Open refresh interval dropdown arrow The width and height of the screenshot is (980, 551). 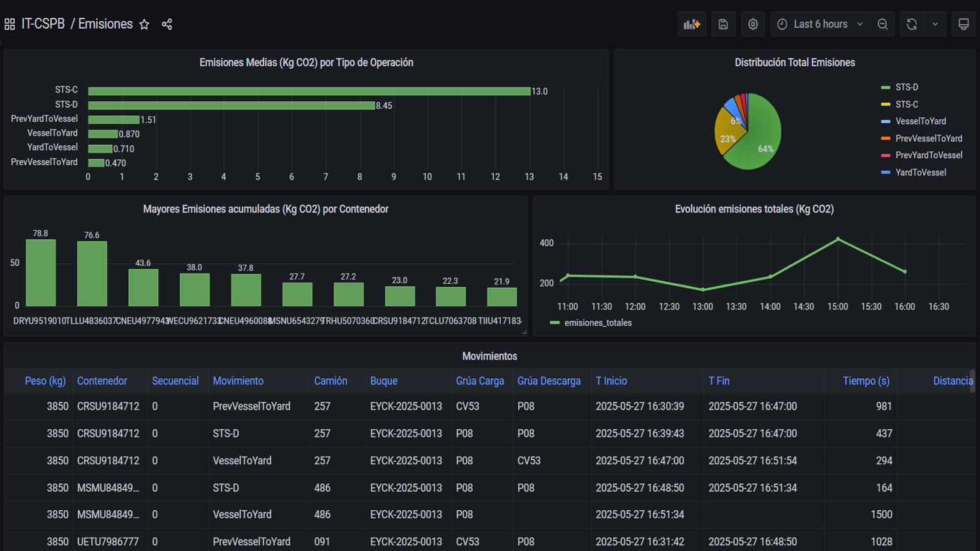pos(935,24)
